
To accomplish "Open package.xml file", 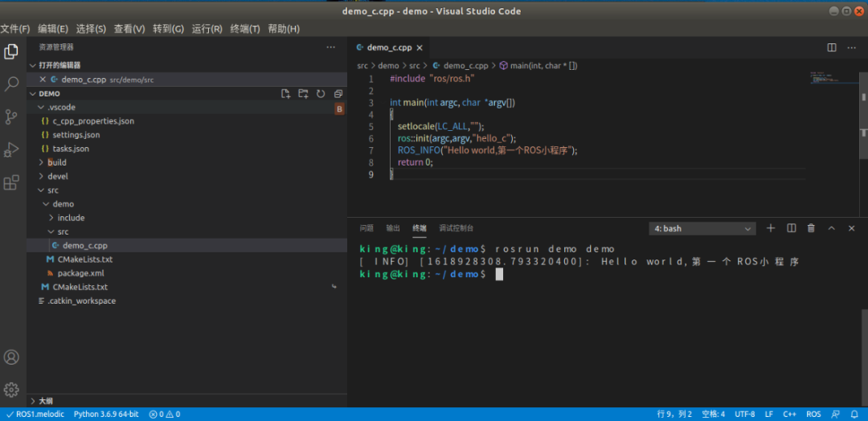I will (81, 273).
